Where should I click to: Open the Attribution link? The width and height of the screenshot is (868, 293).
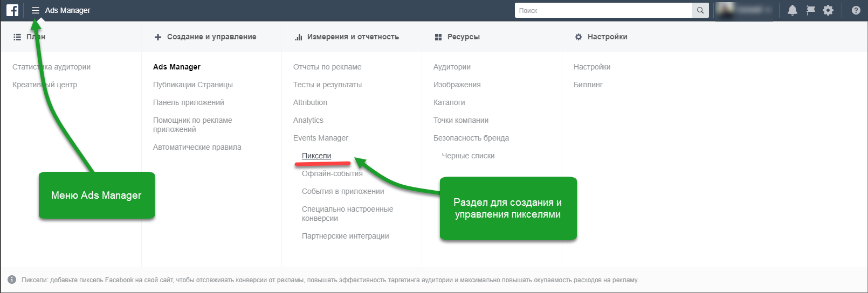click(x=310, y=102)
